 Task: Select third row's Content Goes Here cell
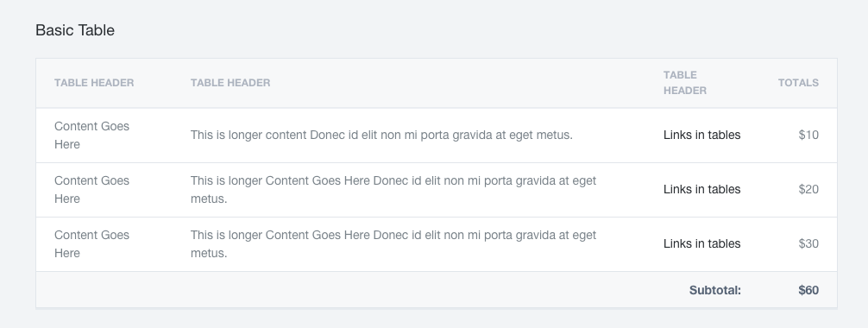pos(92,243)
